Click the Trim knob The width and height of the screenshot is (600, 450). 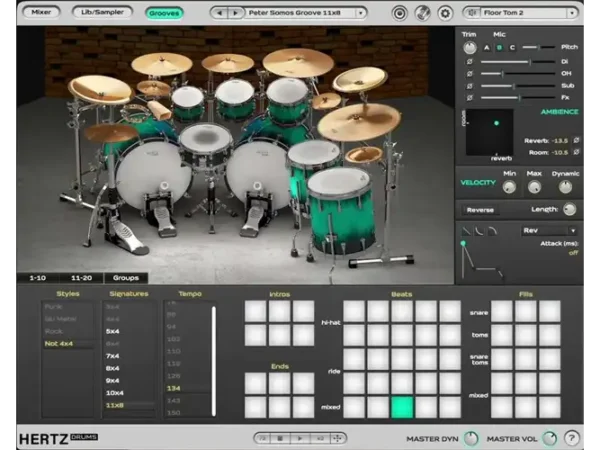[x=470, y=48]
